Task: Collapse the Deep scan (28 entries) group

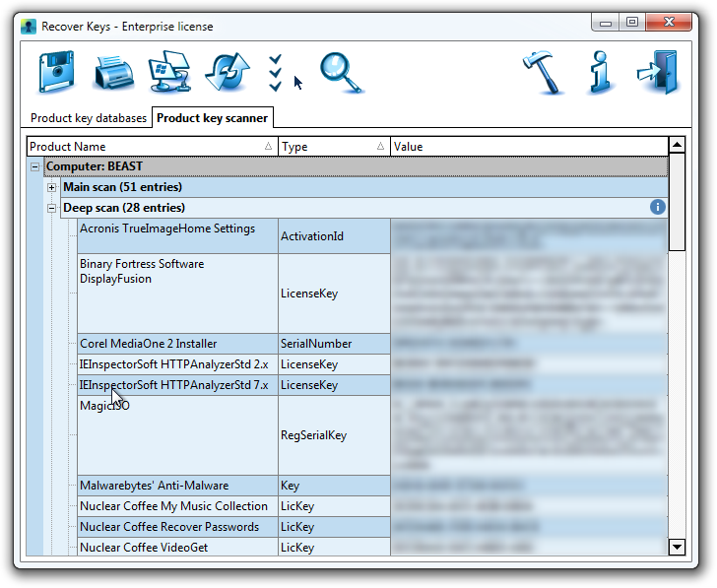Action: click(51, 209)
